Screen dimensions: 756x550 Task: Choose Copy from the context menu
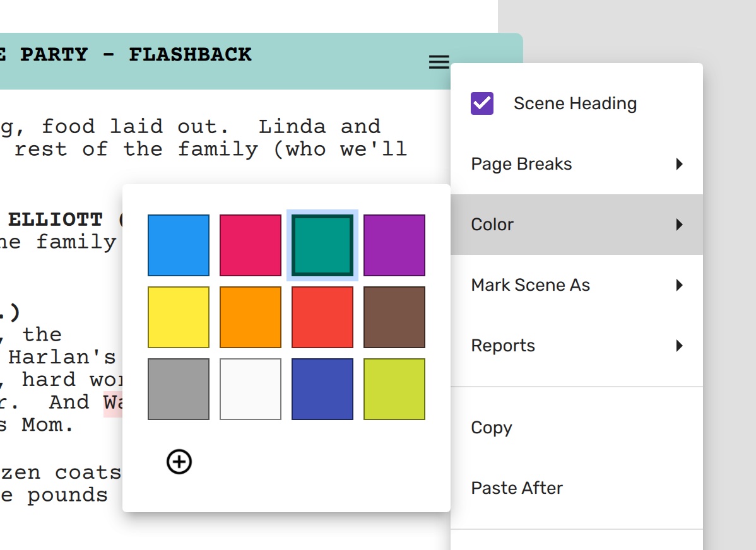point(492,428)
